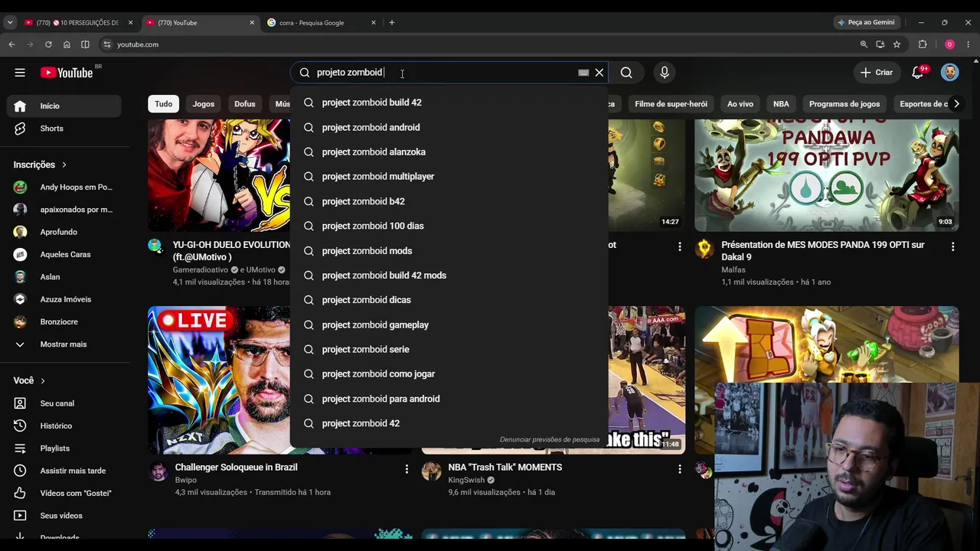Image resolution: width=980 pixels, height=551 pixels.
Task: Select the Ao vivo filter chip
Action: tap(740, 104)
